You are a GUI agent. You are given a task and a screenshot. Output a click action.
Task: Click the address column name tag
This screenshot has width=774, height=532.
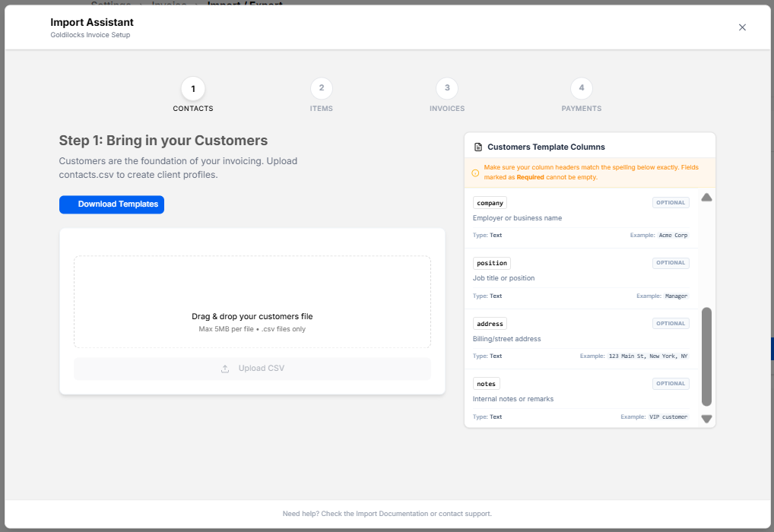pos(490,324)
